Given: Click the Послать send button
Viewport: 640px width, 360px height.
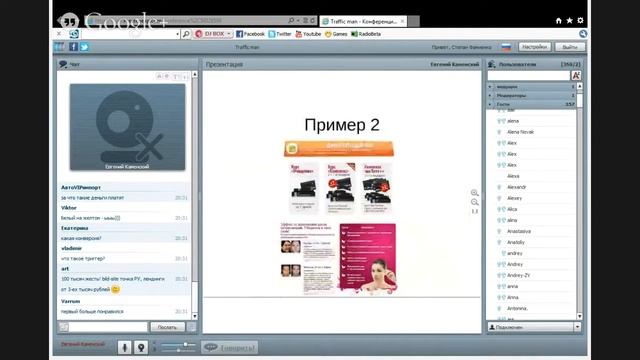Looking at the screenshot, I should coord(167,327).
